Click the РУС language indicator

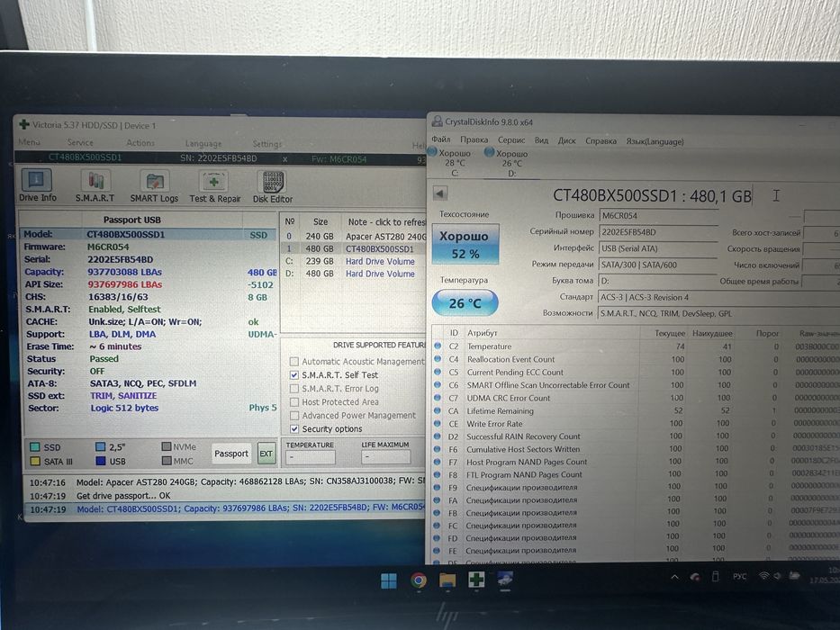740,576
